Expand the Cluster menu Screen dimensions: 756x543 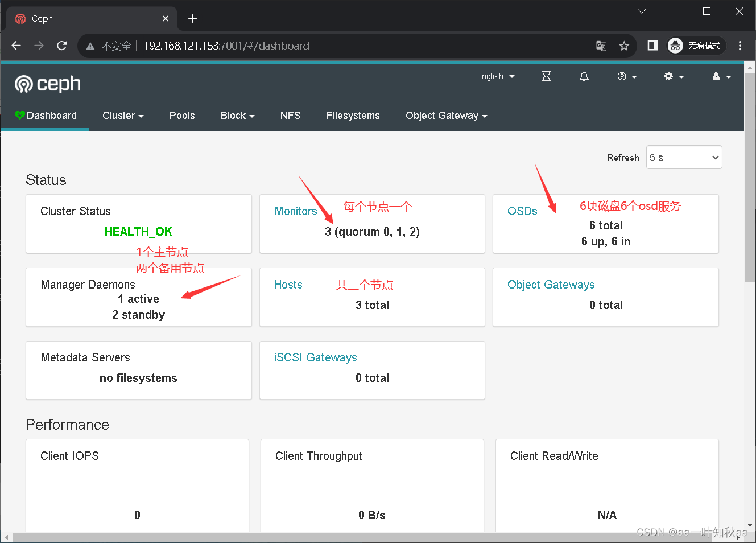pos(123,116)
